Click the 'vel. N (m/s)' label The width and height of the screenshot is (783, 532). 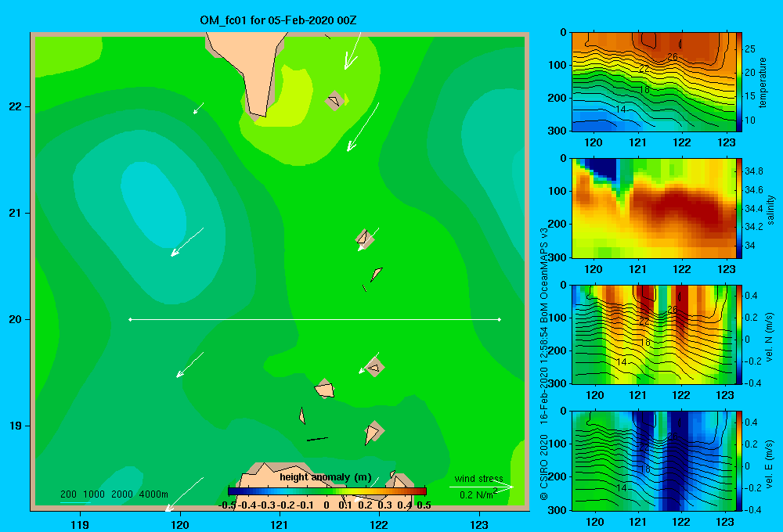(769, 337)
